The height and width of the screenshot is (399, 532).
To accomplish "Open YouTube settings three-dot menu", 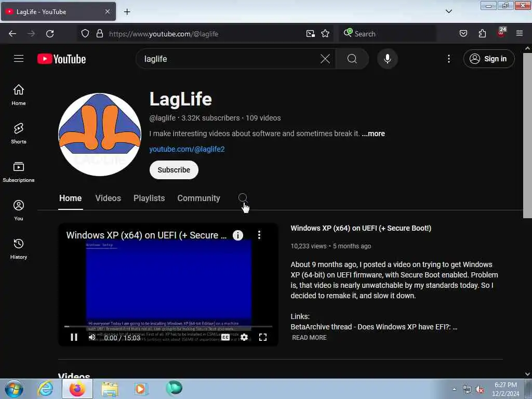I will click(448, 59).
